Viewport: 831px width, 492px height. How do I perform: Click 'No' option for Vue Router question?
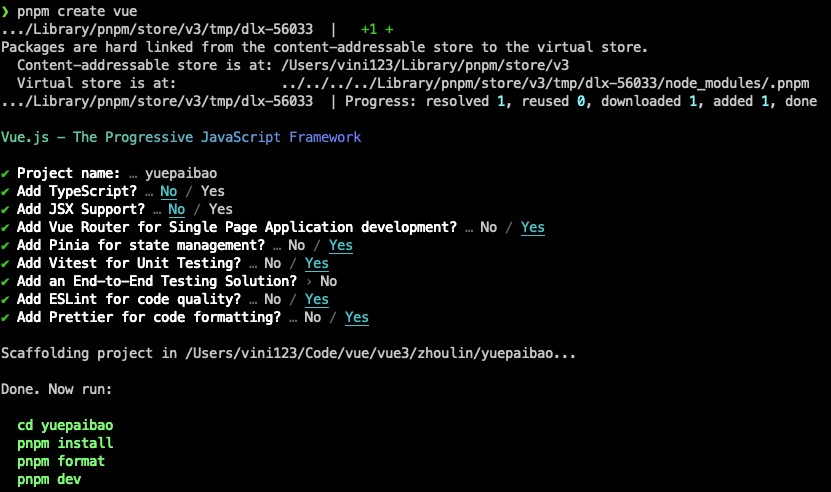click(489, 227)
